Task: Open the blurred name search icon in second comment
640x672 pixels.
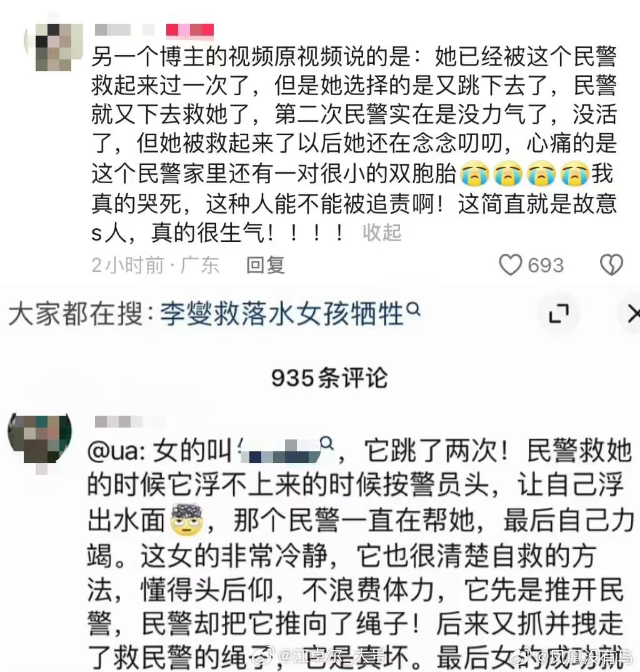Action: [327, 443]
